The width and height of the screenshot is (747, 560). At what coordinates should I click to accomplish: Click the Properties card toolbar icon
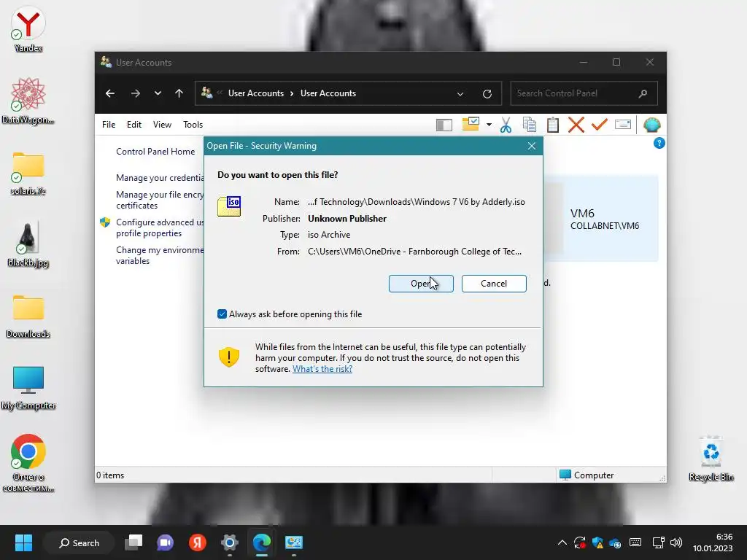[x=623, y=125]
